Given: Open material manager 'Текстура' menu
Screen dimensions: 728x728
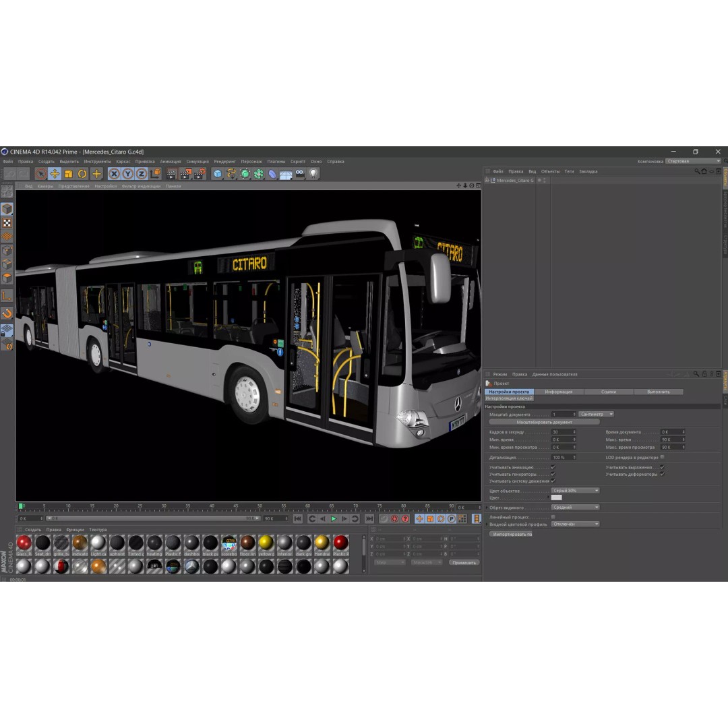Looking at the screenshot, I should coord(98,530).
